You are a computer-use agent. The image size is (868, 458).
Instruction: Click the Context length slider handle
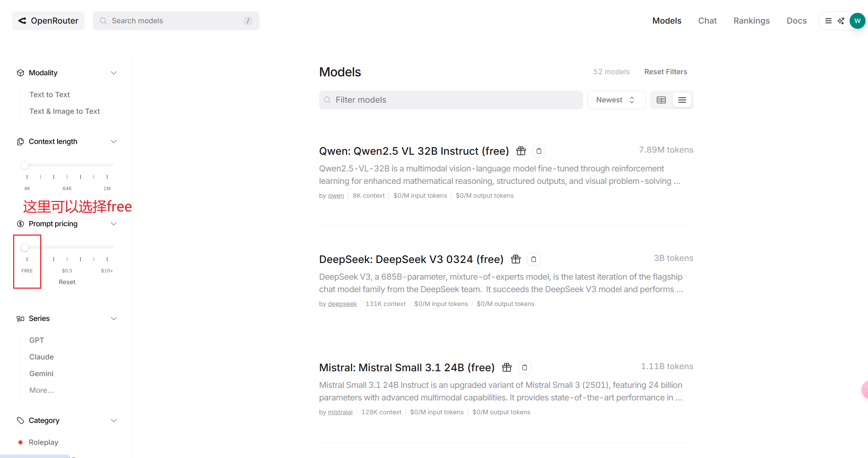(25, 165)
